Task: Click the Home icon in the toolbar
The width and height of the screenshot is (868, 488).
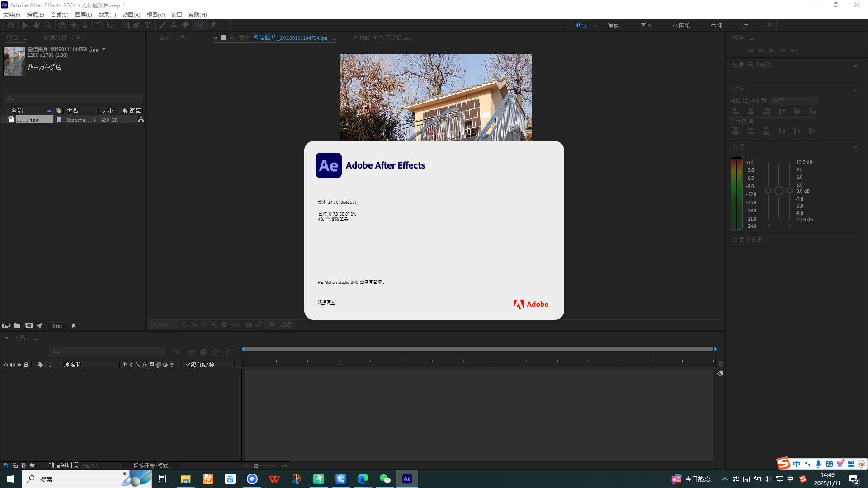Action: (x=11, y=25)
